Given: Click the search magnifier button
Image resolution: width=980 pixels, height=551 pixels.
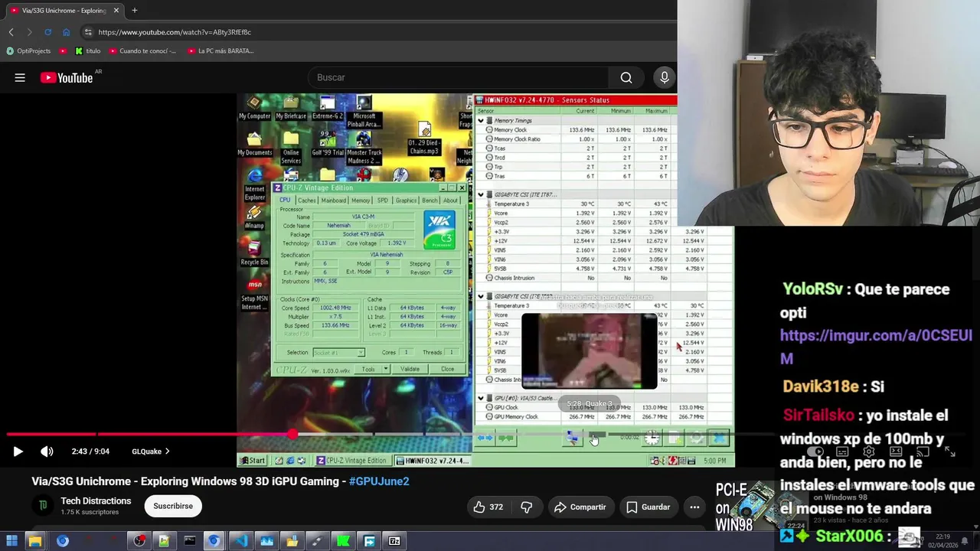Looking at the screenshot, I should pyautogui.click(x=626, y=77).
